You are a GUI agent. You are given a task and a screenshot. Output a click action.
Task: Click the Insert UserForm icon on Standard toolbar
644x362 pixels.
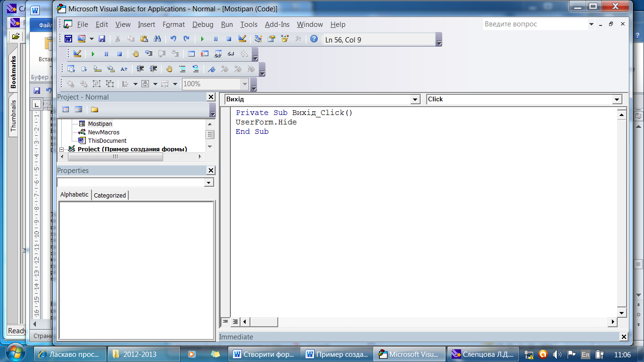82,39
